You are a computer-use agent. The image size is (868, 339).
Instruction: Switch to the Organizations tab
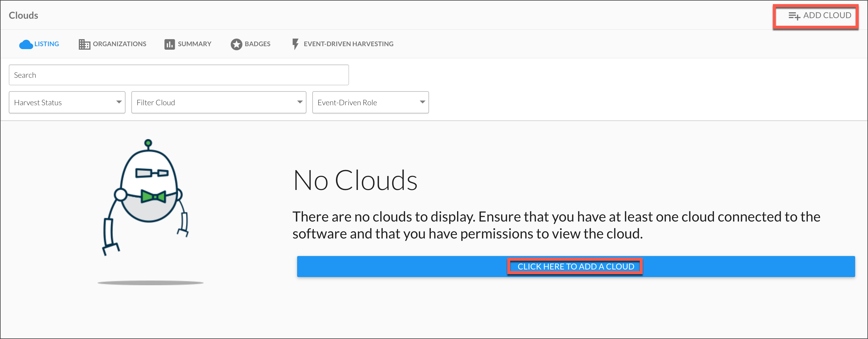coord(119,44)
